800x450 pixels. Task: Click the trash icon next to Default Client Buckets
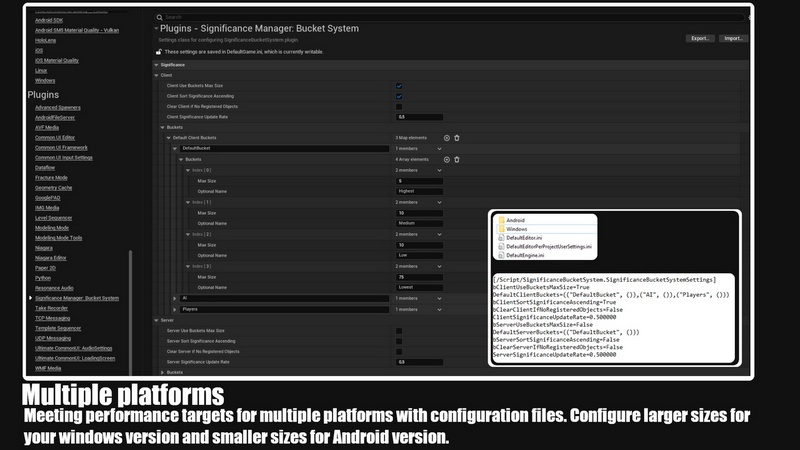457,137
